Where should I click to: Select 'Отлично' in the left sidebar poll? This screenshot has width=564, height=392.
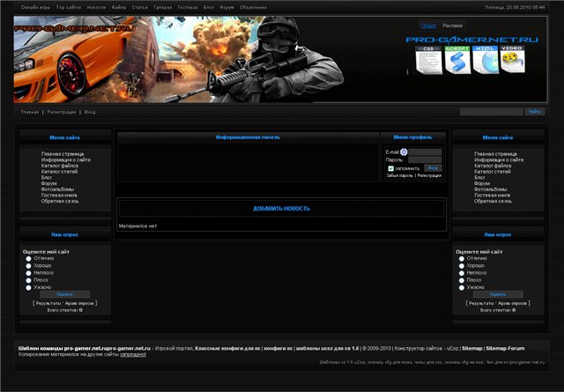28,259
